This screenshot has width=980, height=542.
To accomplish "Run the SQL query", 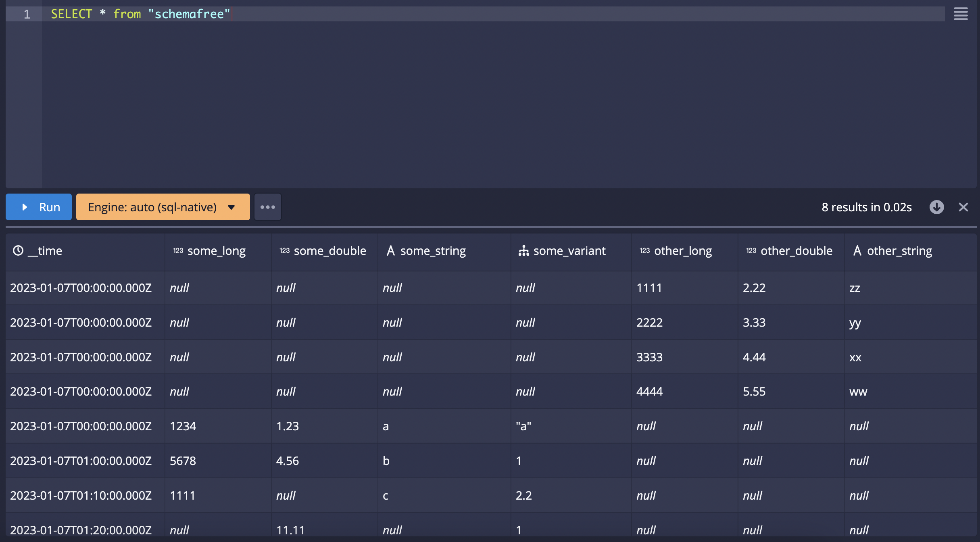I will (39, 207).
